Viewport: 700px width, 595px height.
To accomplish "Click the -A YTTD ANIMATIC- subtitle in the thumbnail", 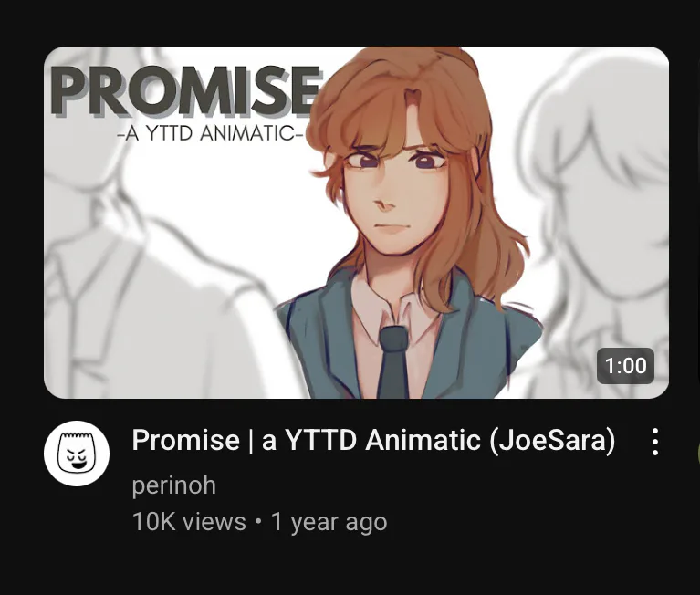I will tap(210, 133).
